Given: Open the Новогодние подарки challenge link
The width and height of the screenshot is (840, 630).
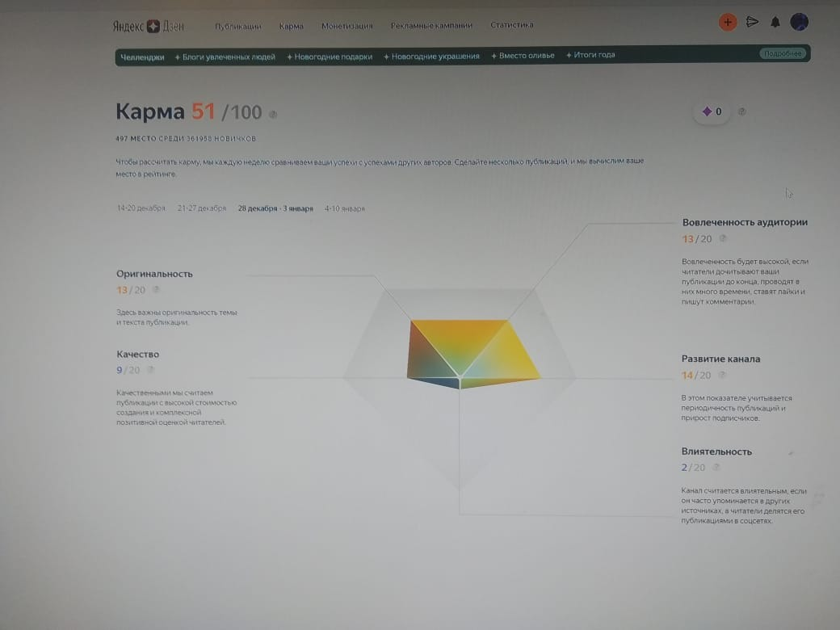Looking at the screenshot, I should click(x=330, y=57).
